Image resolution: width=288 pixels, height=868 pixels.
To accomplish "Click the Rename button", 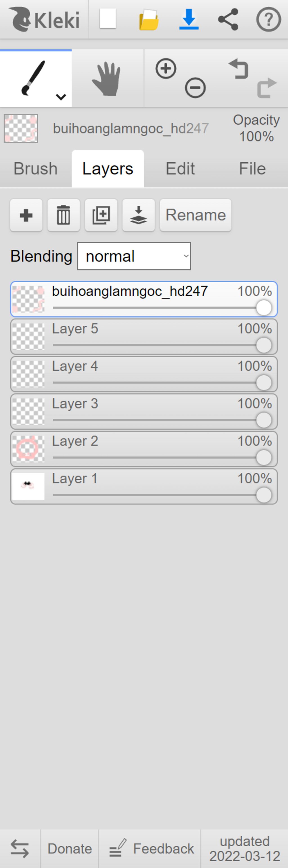I will coord(195,215).
